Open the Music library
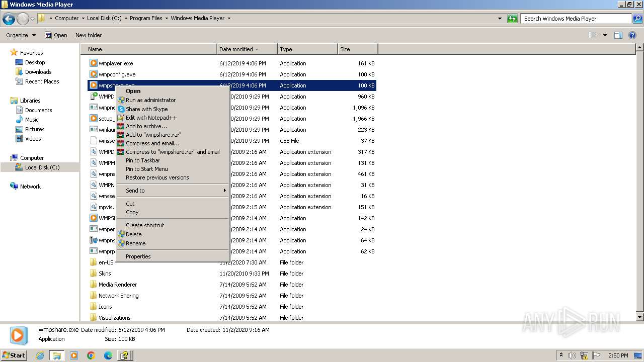Image resolution: width=644 pixels, height=362 pixels. 32,120
